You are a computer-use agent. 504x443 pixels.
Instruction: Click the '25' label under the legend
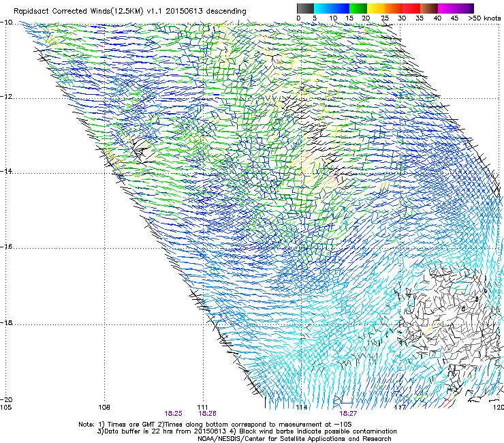coord(384,18)
